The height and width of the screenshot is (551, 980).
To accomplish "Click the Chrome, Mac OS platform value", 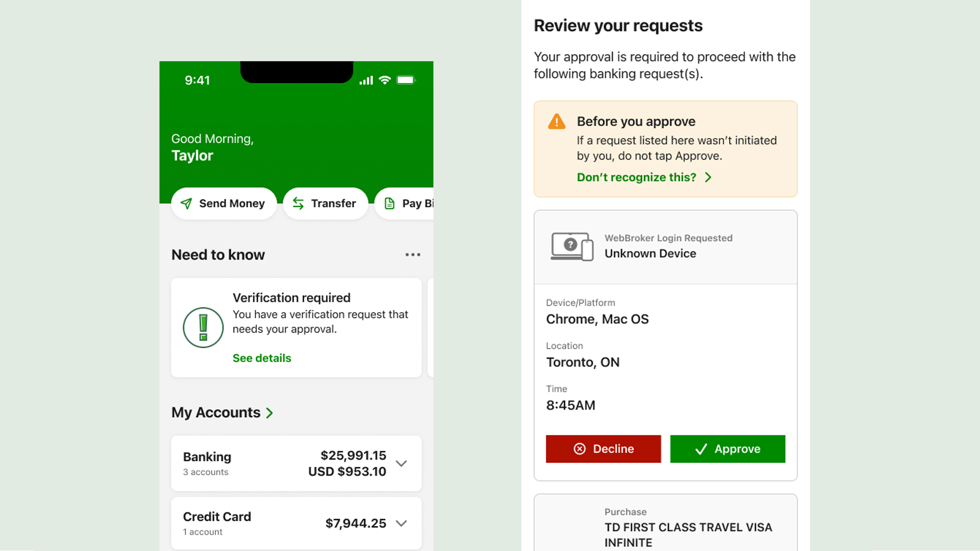I will click(x=597, y=319).
